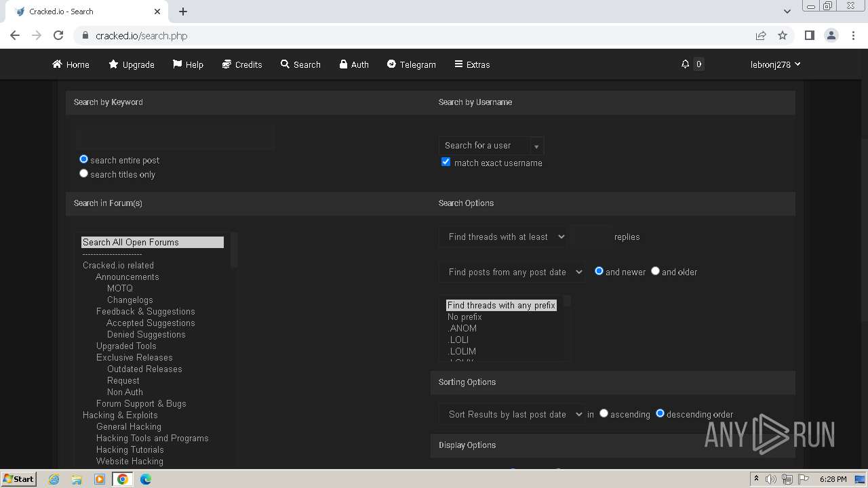Screen dimensions: 868x488
Task: Open the Search for a user dropdown
Action: pos(491,145)
